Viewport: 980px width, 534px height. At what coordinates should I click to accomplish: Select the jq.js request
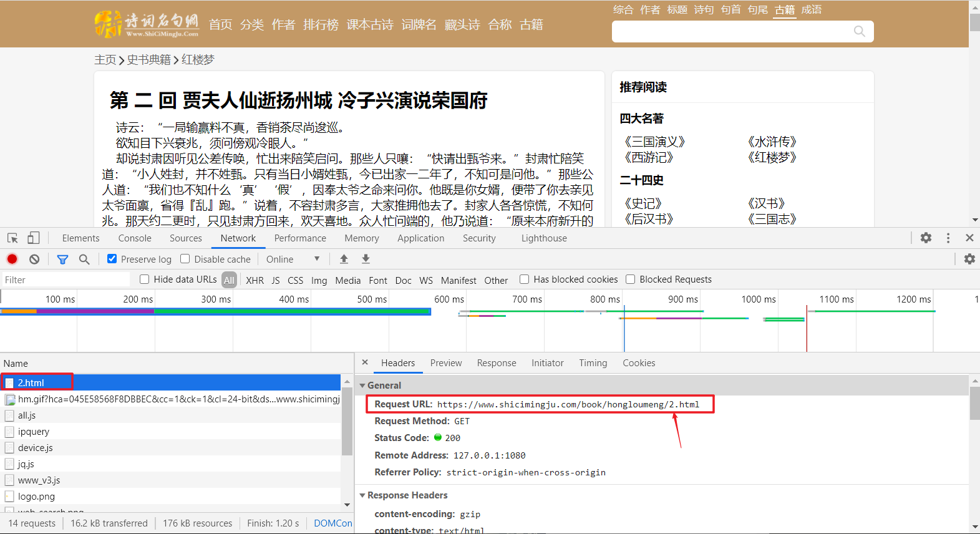(170, 464)
